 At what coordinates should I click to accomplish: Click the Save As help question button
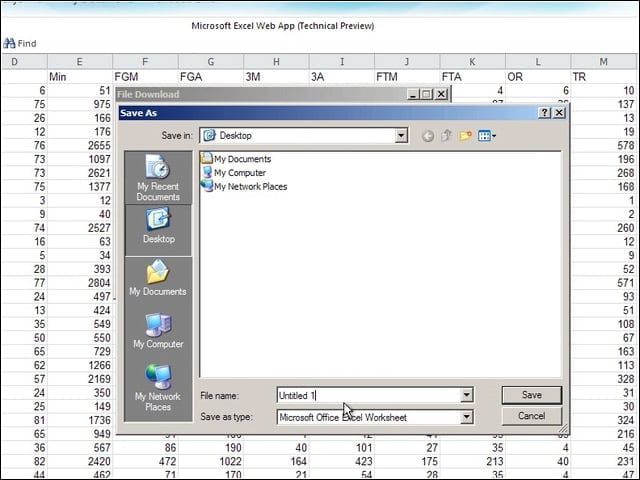[x=544, y=113]
